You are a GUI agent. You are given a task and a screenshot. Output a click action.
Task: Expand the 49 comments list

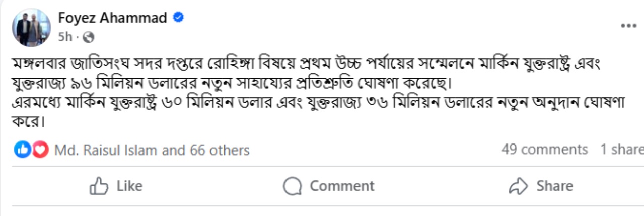[x=544, y=150]
